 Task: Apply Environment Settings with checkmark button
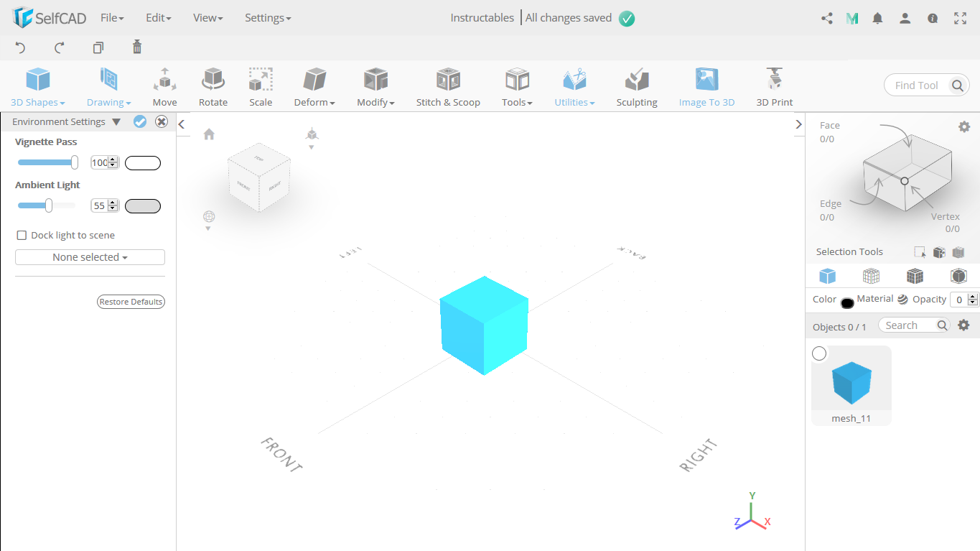pos(140,121)
